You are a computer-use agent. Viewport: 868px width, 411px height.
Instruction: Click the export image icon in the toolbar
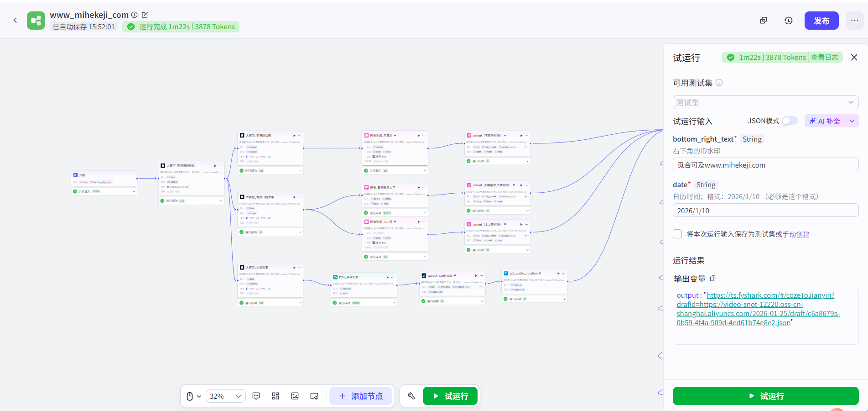point(295,396)
